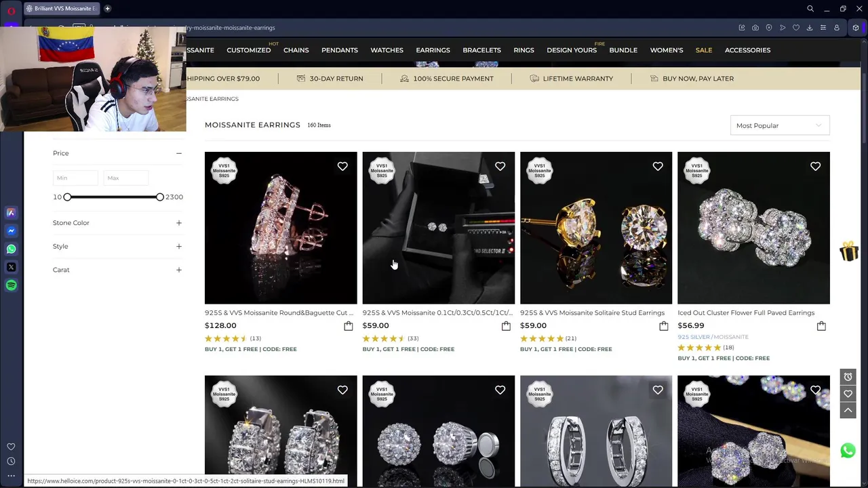Expand the Stone Color filter
This screenshot has width=868, height=488.
[x=117, y=223]
